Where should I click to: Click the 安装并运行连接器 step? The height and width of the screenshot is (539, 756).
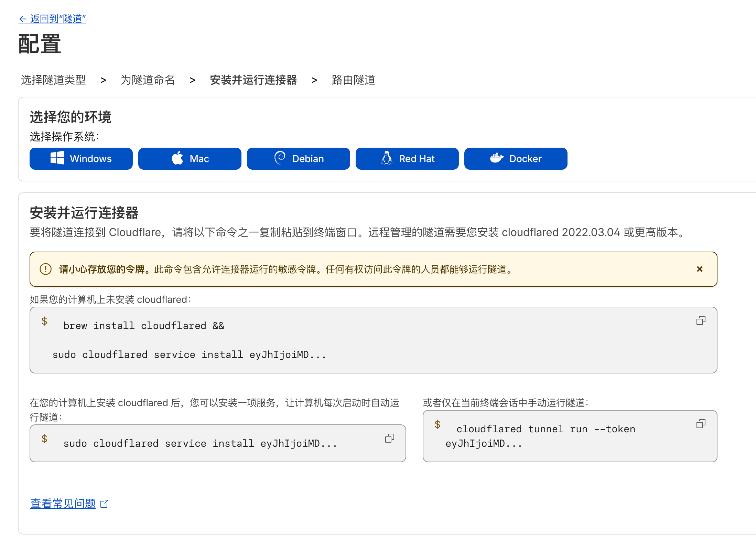pos(253,80)
